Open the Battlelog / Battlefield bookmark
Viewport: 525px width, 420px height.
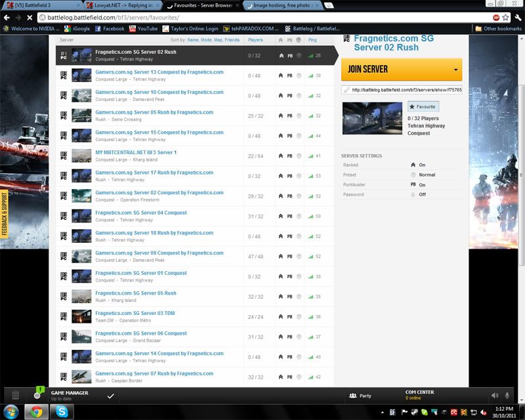click(x=312, y=28)
